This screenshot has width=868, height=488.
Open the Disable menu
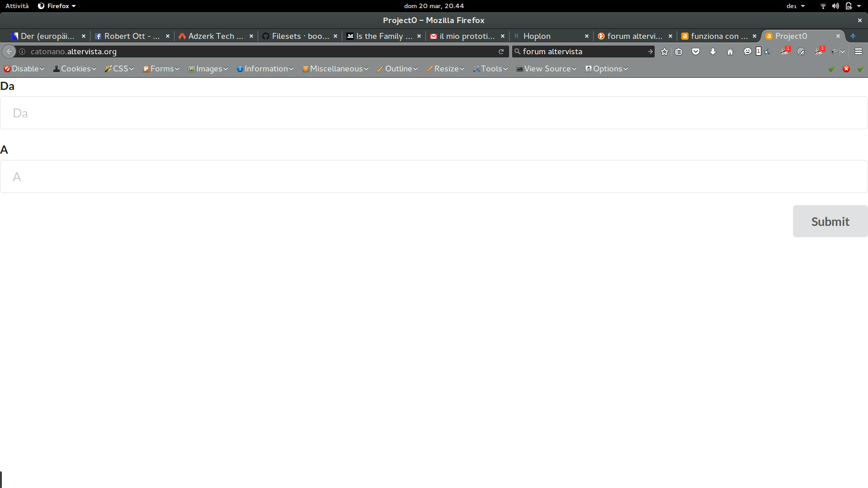point(24,69)
